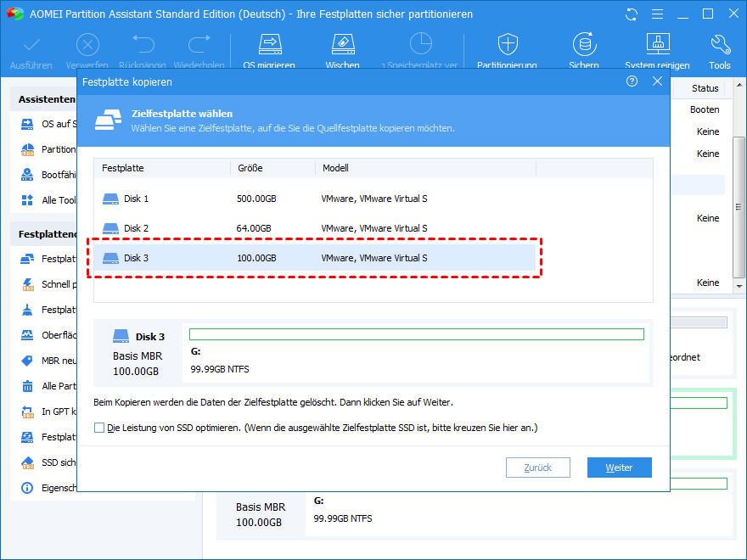Viewport: 747px width, 560px height.
Task: Click the Speicherplatz clock toolbar icon
Action: (x=421, y=44)
